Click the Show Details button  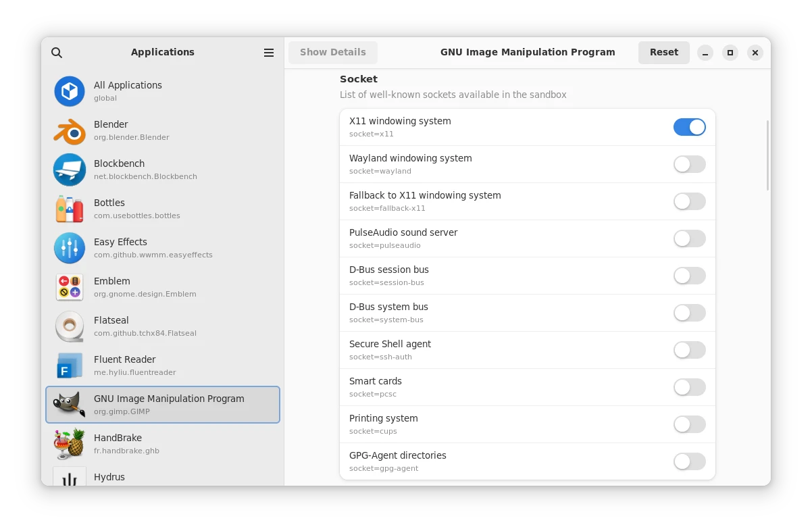[332, 53]
